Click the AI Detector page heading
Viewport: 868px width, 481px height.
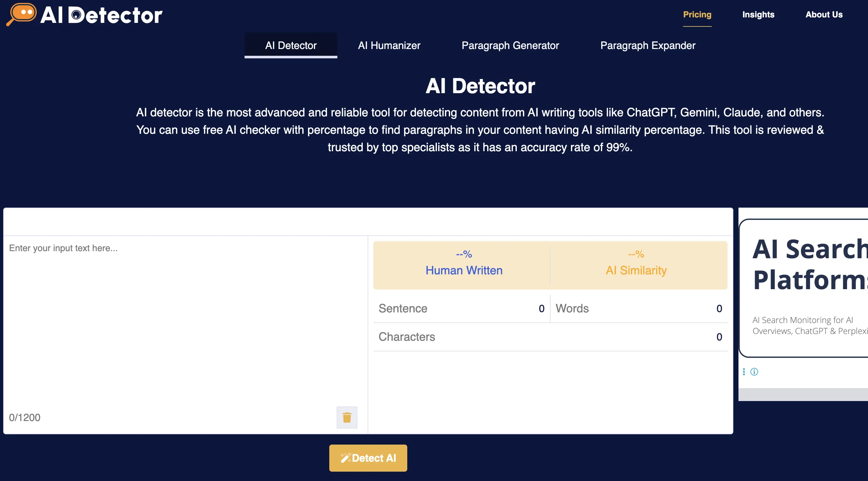[480, 86]
